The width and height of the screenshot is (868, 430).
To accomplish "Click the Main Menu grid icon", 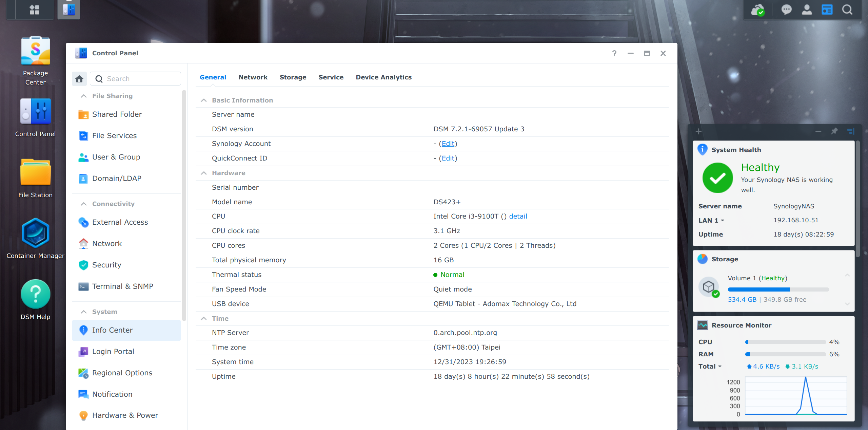I will click(34, 10).
